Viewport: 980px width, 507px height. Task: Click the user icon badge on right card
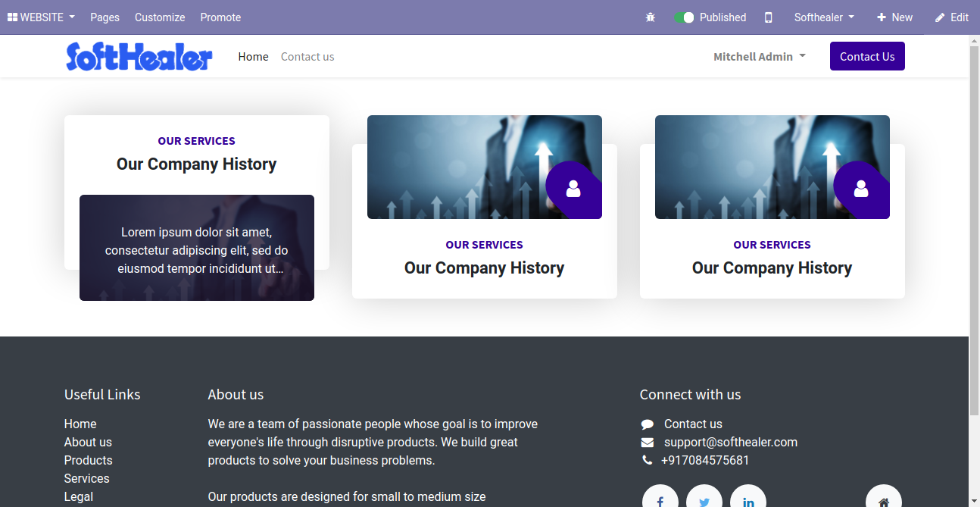pyautogui.click(x=861, y=189)
